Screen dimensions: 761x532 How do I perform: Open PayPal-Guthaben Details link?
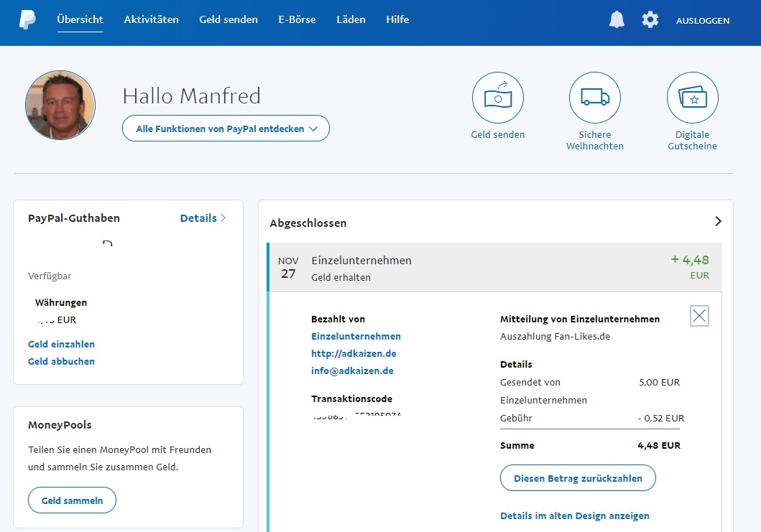tap(203, 218)
